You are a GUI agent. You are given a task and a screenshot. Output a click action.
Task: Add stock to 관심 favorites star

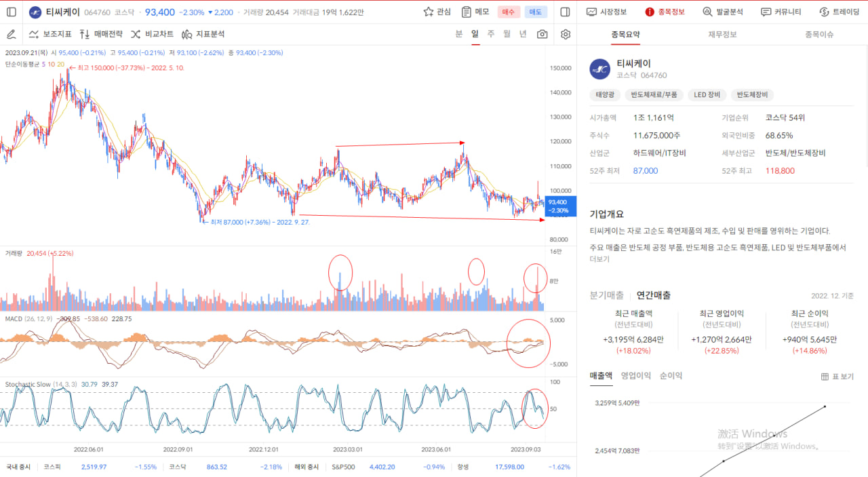coord(437,12)
